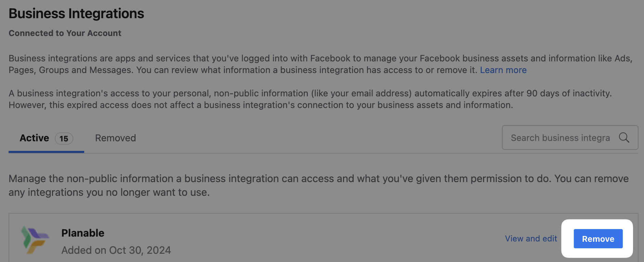Click the Added on Oct 30, 2024 text
Screen dimensions: 644x262
116,250
